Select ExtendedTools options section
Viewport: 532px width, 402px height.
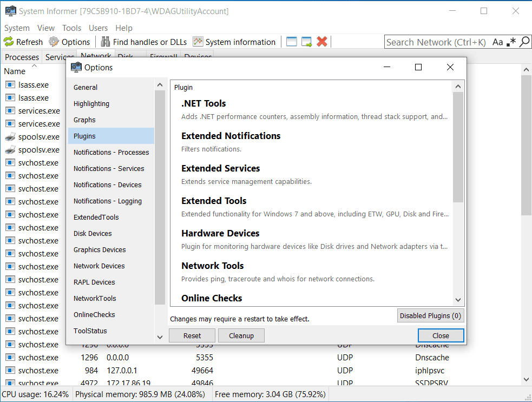(x=111, y=217)
